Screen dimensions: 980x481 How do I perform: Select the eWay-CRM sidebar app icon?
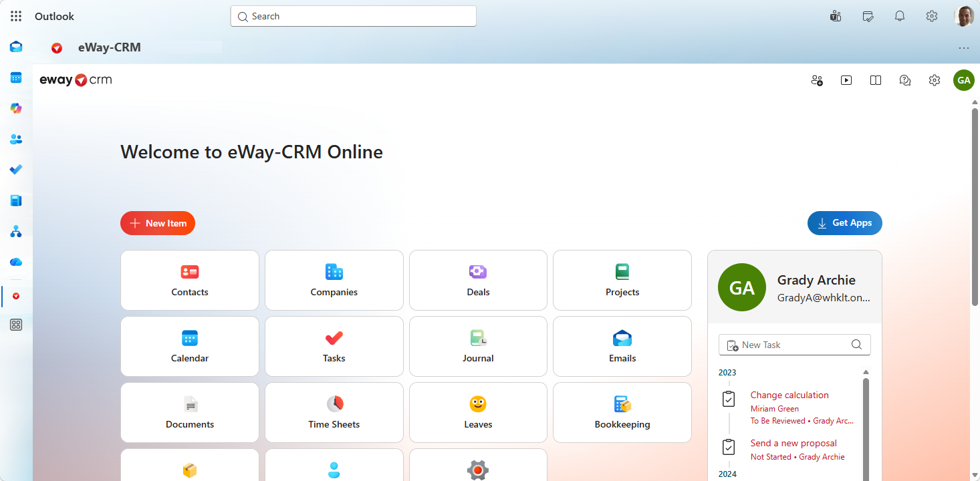16,295
